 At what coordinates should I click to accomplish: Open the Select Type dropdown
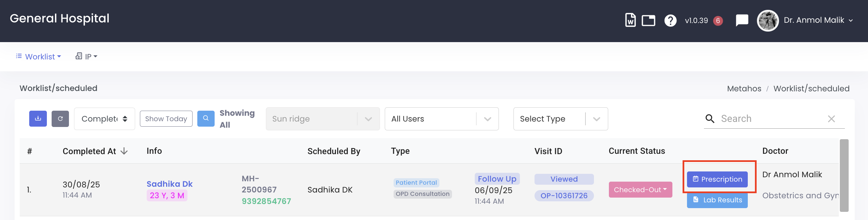pos(560,119)
